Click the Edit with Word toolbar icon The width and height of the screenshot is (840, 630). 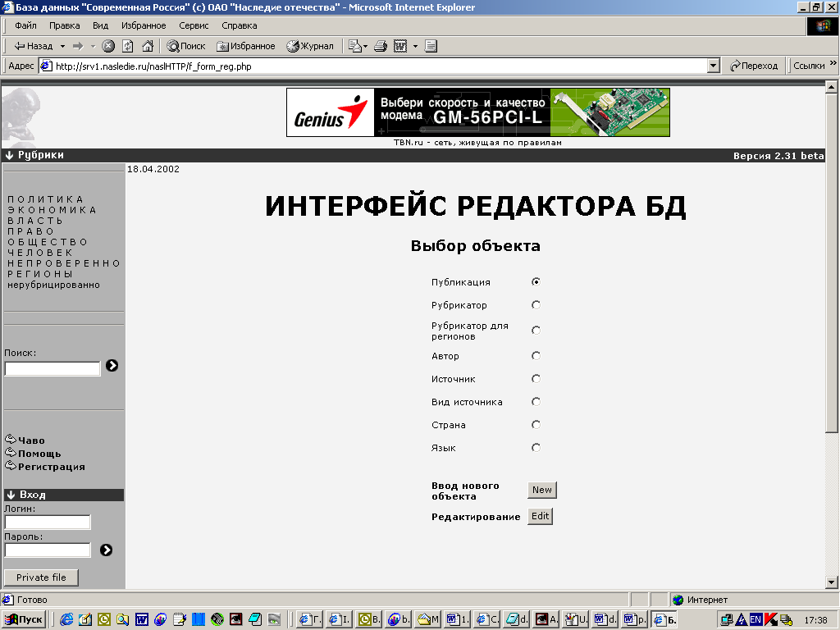(x=400, y=46)
